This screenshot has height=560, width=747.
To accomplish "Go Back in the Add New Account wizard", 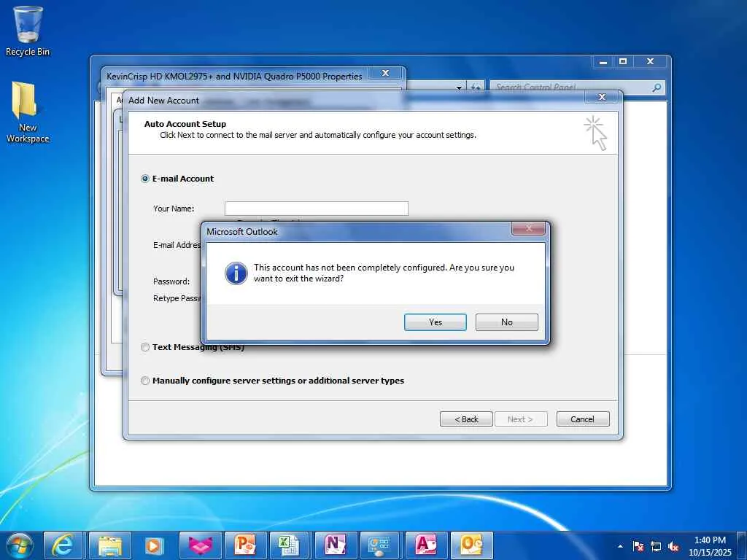I will click(466, 419).
